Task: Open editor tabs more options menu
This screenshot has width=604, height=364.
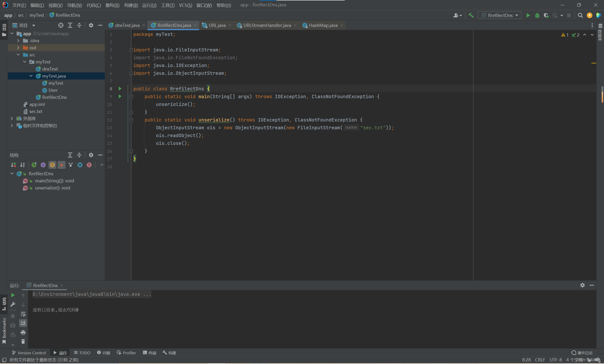Action: [592, 25]
